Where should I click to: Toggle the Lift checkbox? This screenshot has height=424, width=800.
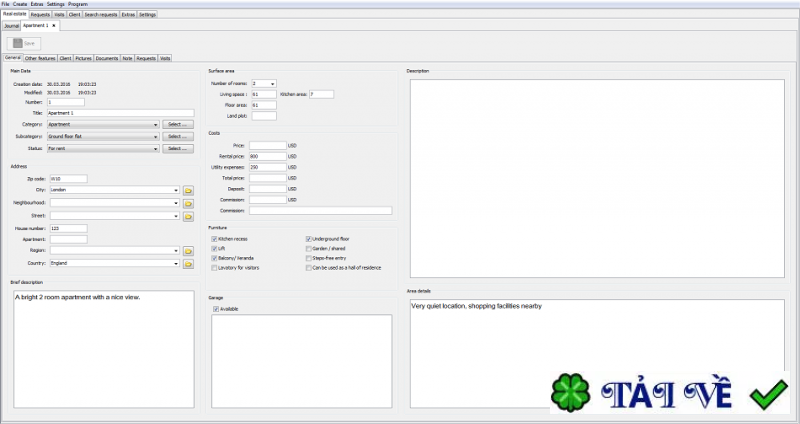point(214,248)
